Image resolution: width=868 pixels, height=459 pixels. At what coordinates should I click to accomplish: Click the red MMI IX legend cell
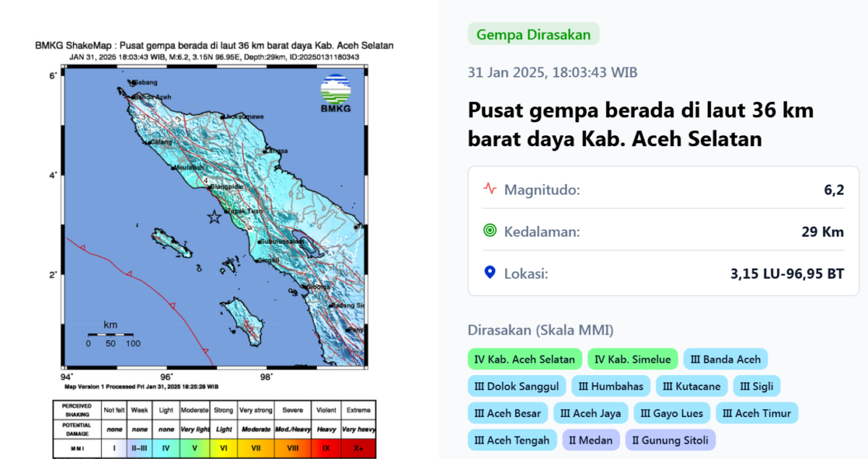tap(325, 448)
